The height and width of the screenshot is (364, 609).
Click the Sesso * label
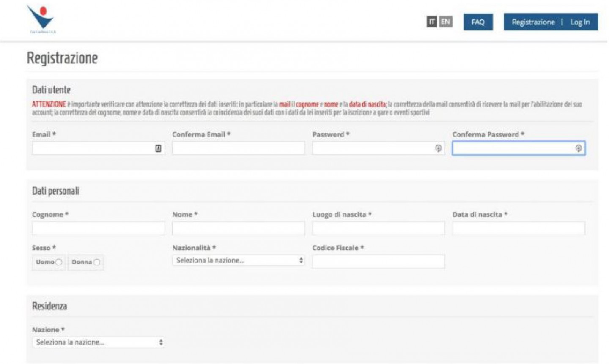(x=44, y=248)
